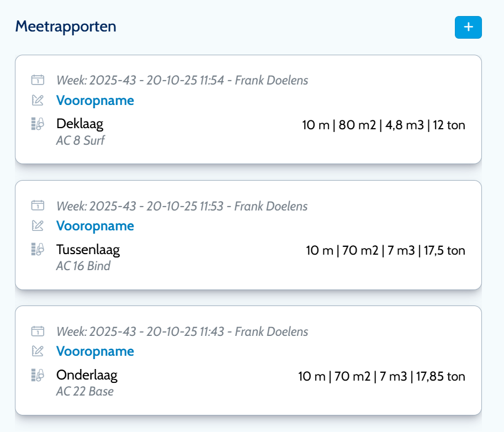This screenshot has height=432, width=504.
Task: Select the Onderlaag layer name
Action: coord(87,375)
